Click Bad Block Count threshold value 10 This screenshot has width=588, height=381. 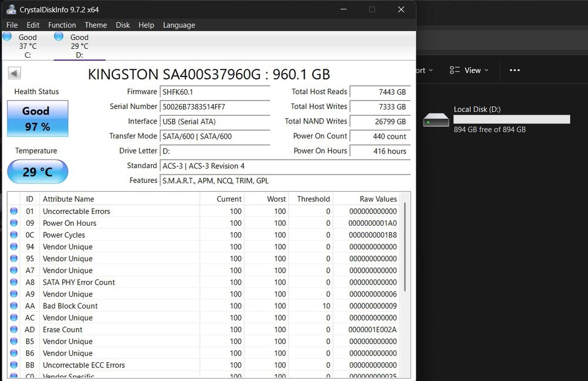pyautogui.click(x=326, y=306)
